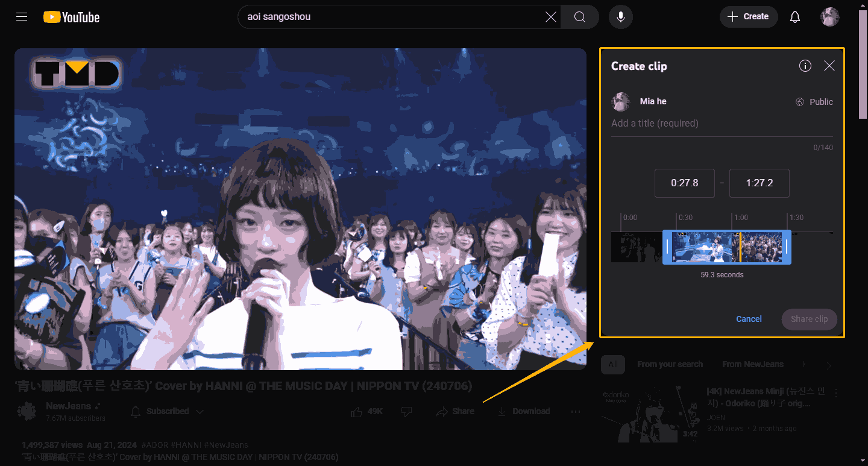Edit the clip end time 1:27.2
868x466 pixels.
coord(759,183)
